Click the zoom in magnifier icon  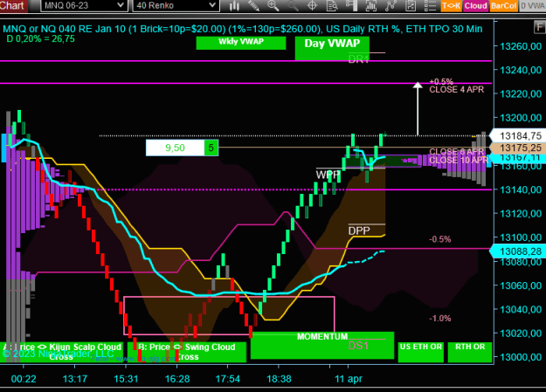(273, 5)
